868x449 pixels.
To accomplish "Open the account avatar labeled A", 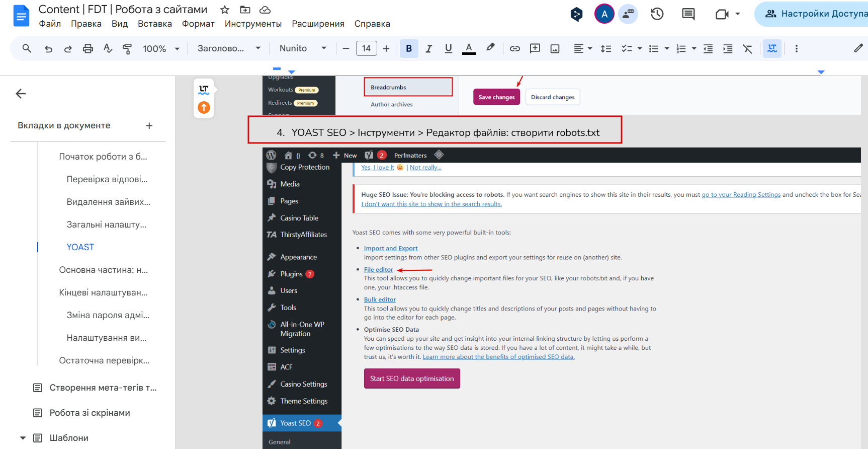I will pos(604,14).
